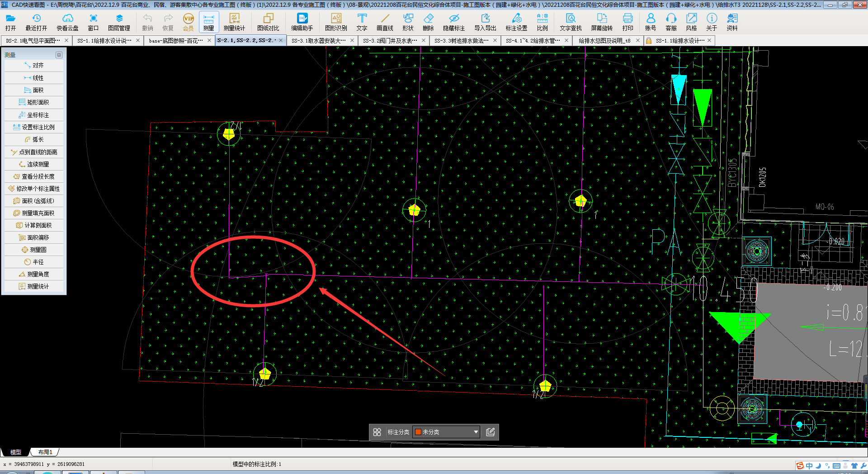Screen dimensions: 868x474
Task: Click 修改单个标注属性 option
Action: [x=34, y=189]
